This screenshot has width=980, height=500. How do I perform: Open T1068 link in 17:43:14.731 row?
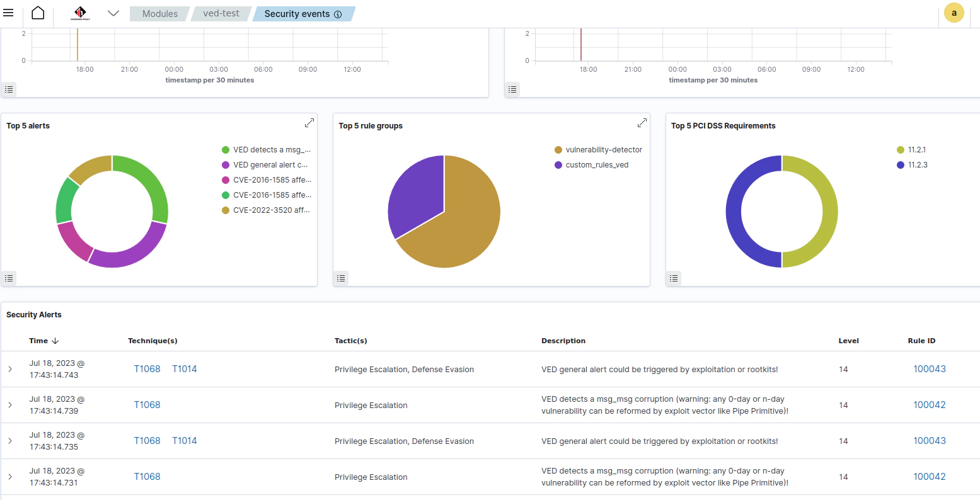[147, 477]
